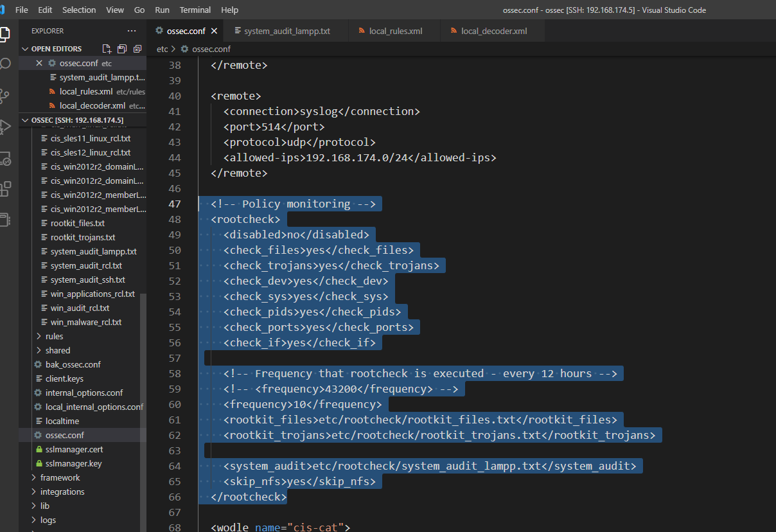Open localtime file
The height and width of the screenshot is (532, 776).
[62, 421]
